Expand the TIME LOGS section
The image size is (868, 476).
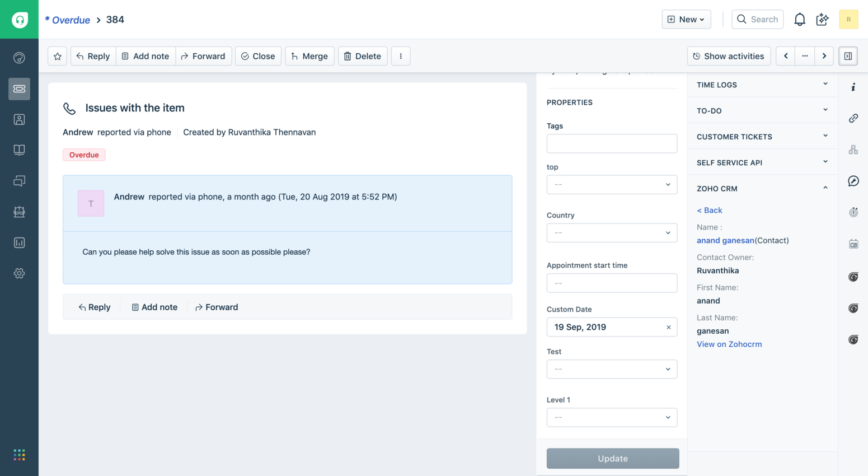[x=824, y=84]
